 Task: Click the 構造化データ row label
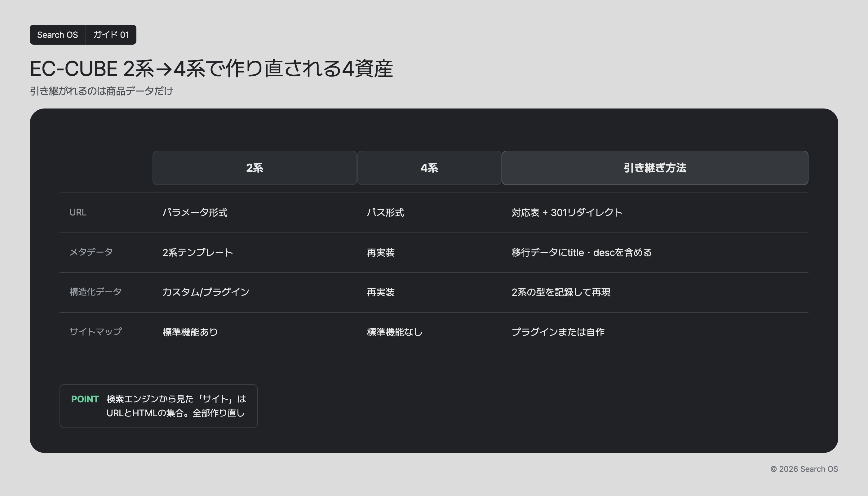click(x=95, y=292)
